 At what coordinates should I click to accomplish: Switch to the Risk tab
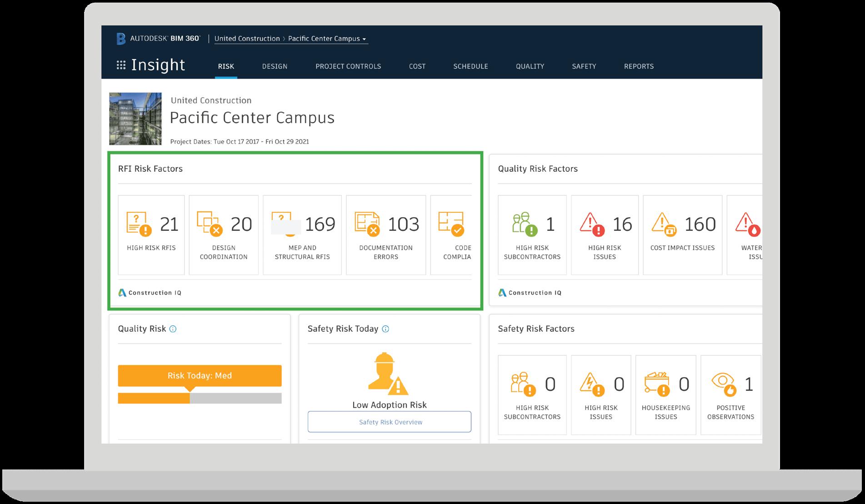coord(226,66)
